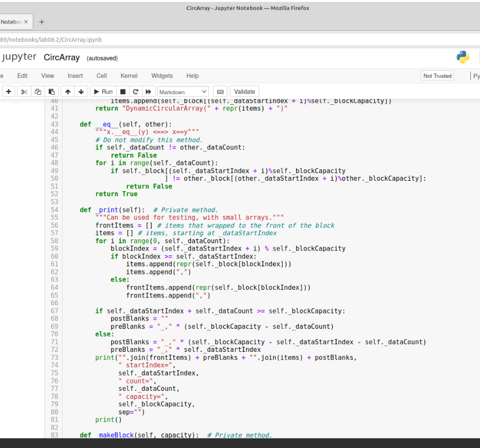Open a new browser tab
Screen dimensions: 480x448
point(41,21)
